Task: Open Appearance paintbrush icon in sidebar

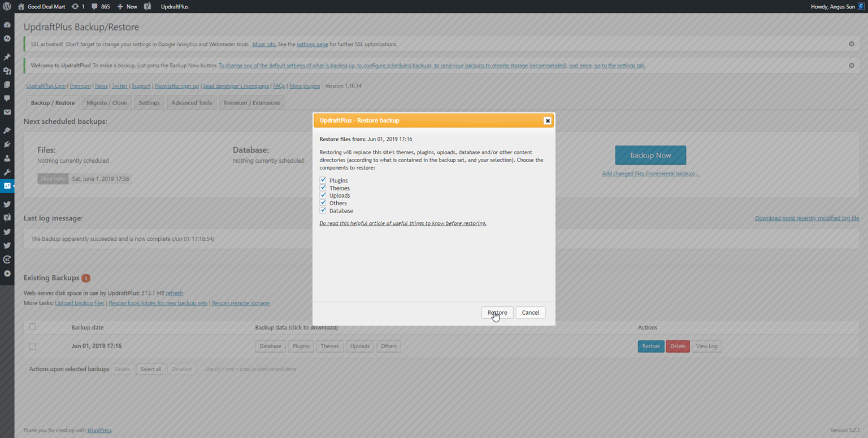Action: 7,131
